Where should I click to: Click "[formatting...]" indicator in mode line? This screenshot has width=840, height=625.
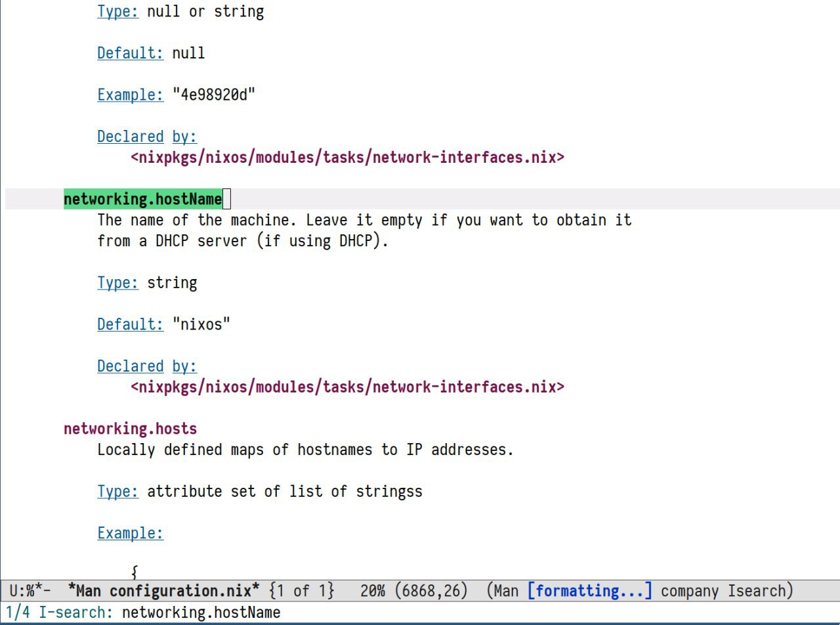pos(590,591)
